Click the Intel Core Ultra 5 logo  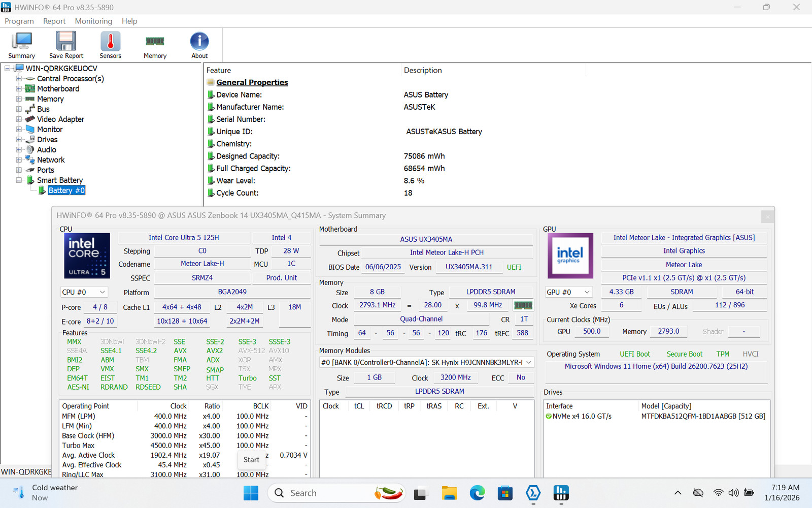click(87, 256)
